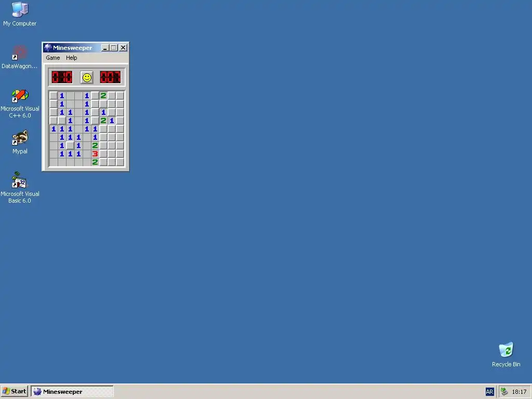Click the 18:17 taskbar clock
Viewport: 532px width, 399px height.
519,392
